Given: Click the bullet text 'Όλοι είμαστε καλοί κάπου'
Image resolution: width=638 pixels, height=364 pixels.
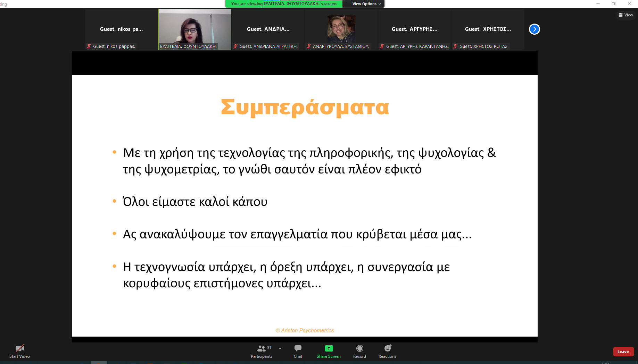Looking at the screenshot, I should [x=195, y=202].
